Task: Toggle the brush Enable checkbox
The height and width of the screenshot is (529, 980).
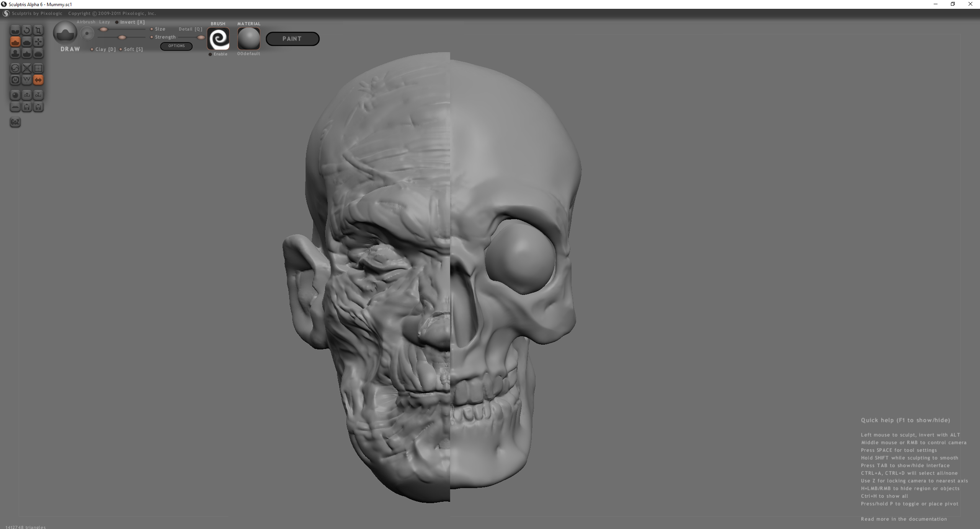Action: pos(210,54)
